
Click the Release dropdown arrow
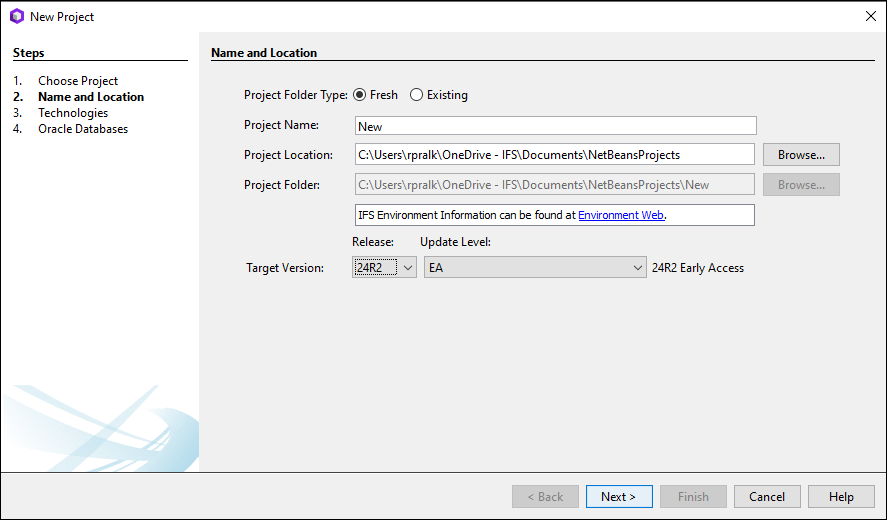coord(407,267)
